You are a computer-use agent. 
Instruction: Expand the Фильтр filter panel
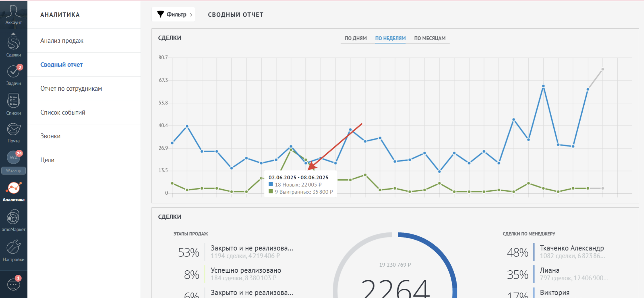(173, 15)
